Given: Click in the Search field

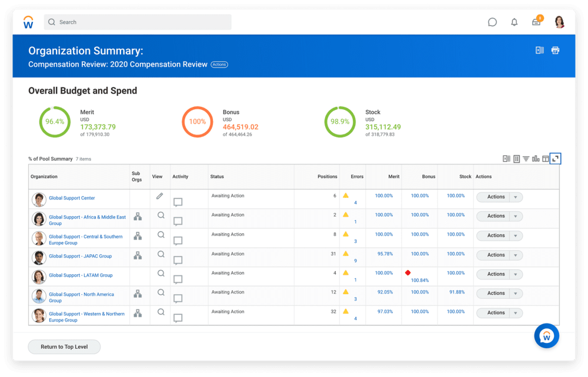Looking at the screenshot, I should point(138,22).
